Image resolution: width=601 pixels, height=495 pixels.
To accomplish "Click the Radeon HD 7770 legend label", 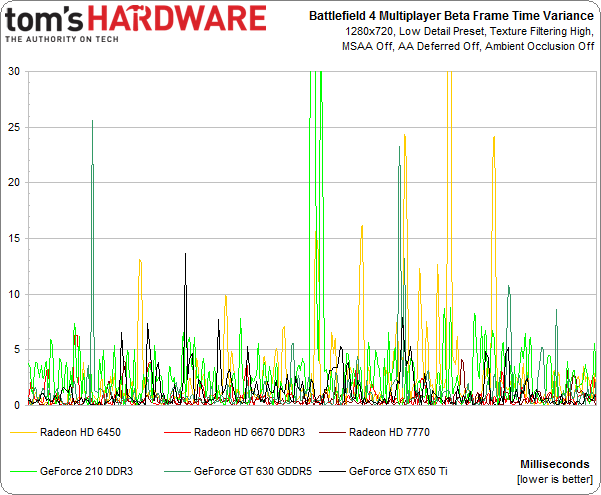I will (x=389, y=432).
